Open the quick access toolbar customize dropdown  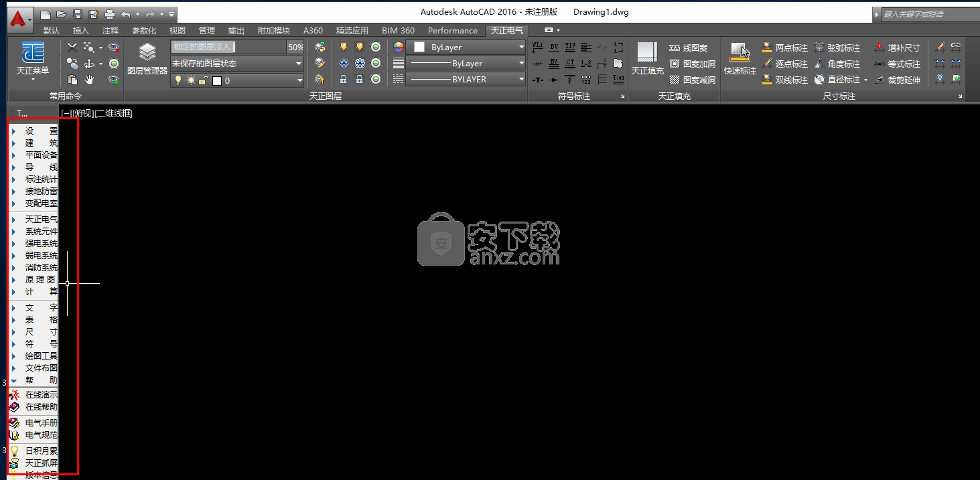(x=172, y=14)
